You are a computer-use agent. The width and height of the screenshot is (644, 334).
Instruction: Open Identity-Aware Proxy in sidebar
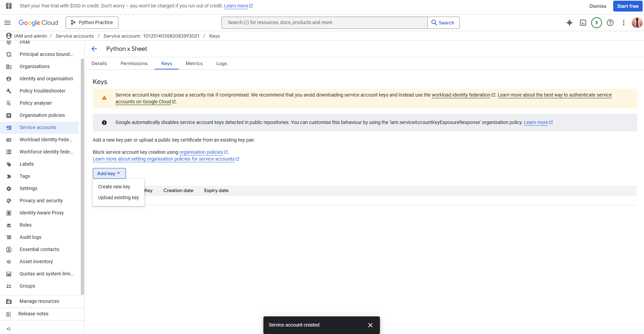pos(39,213)
